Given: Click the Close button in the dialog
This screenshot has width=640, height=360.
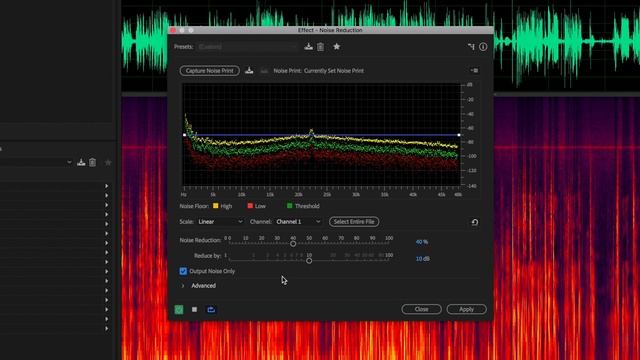Looking at the screenshot, I should pyautogui.click(x=421, y=309).
